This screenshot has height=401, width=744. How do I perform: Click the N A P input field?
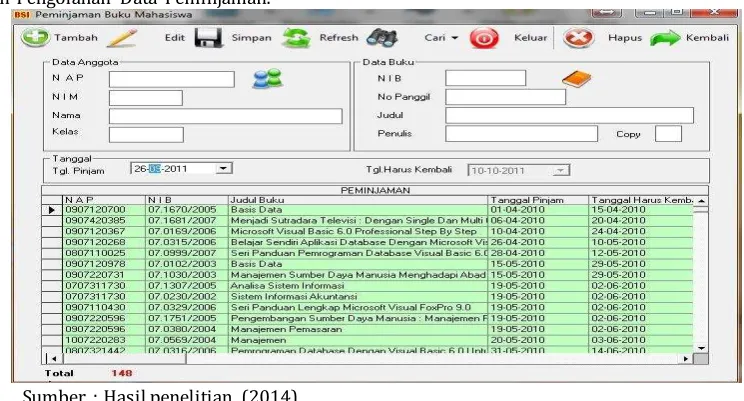[172, 79]
